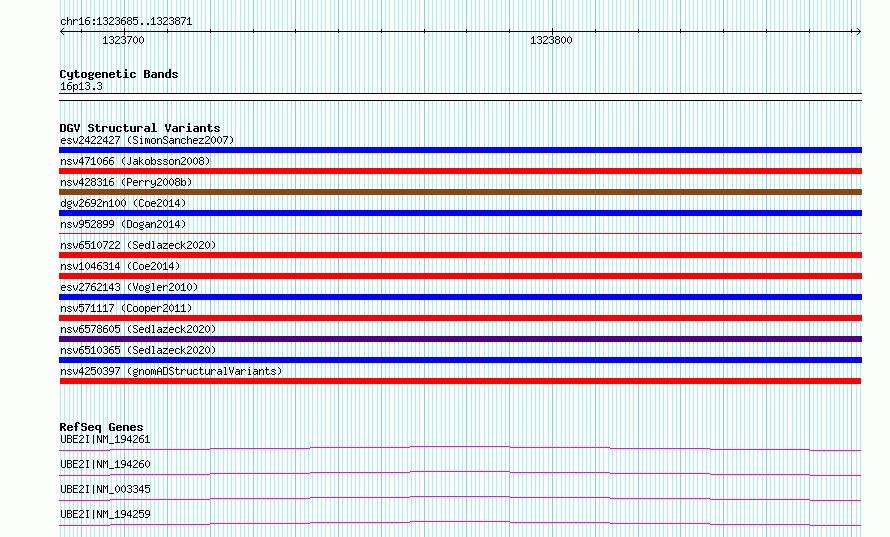Click ruler position label 1323700

click(123, 40)
